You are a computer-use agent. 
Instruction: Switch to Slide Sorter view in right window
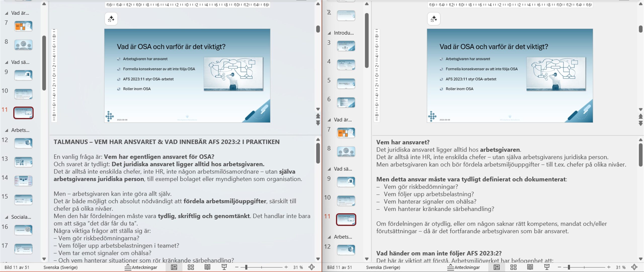513,267
